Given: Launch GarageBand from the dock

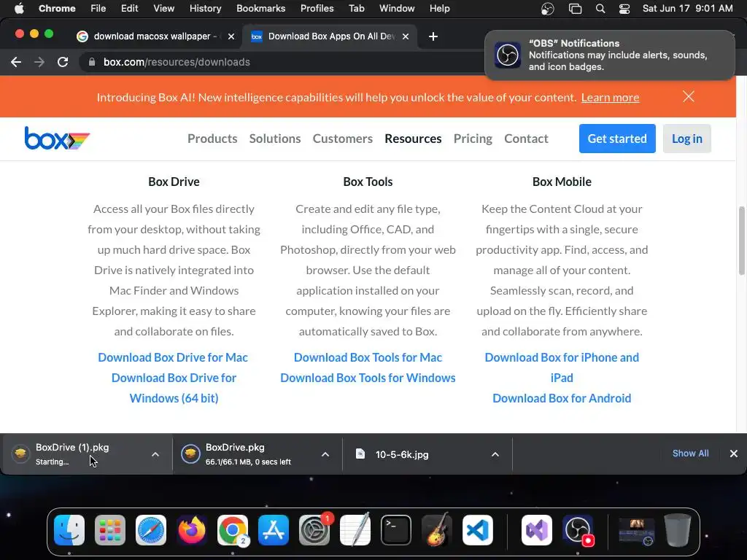Looking at the screenshot, I should point(437,530).
